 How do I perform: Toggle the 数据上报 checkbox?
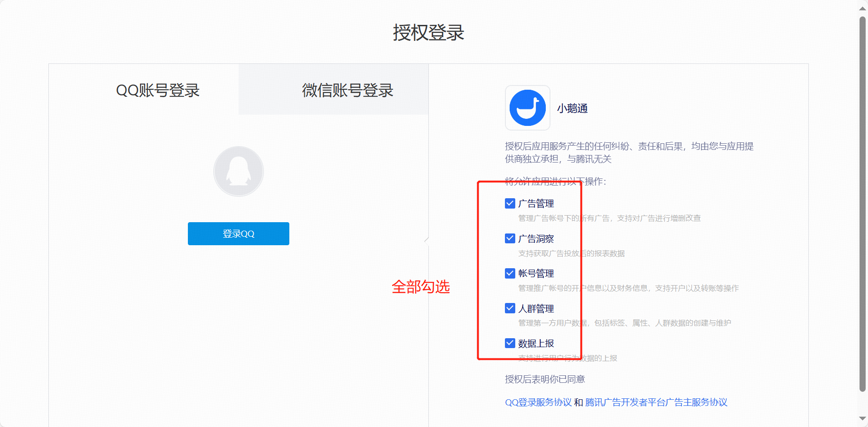tap(510, 343)
